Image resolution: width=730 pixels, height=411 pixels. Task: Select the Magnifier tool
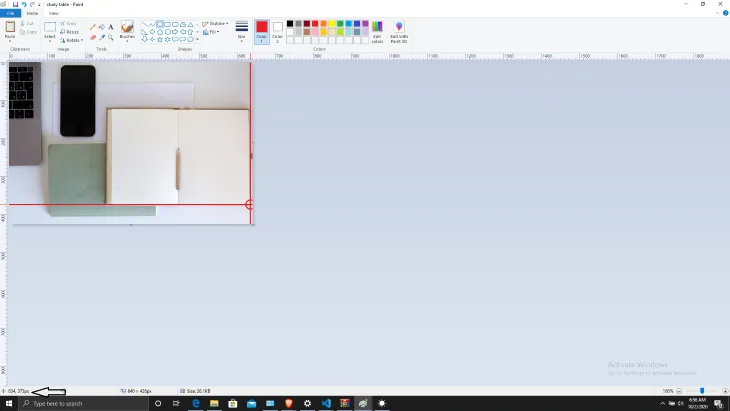[x=111, y=37]
